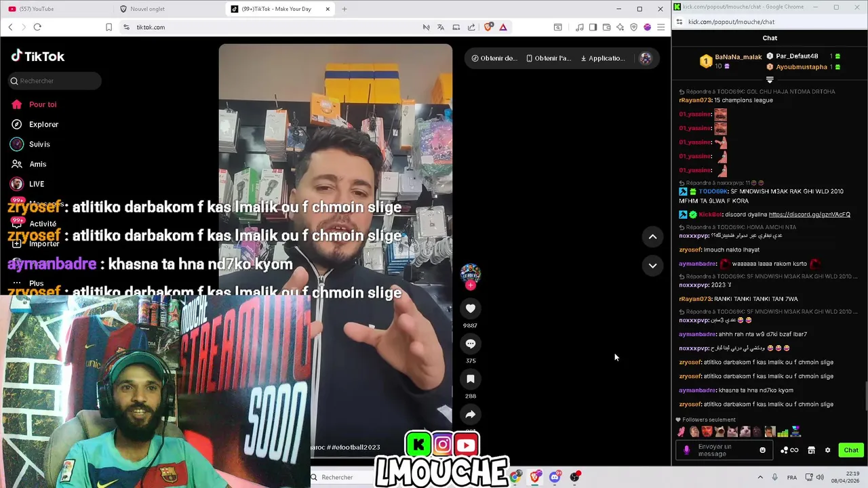Bookmark the TikTok video (288 saves)

point(471,379)
